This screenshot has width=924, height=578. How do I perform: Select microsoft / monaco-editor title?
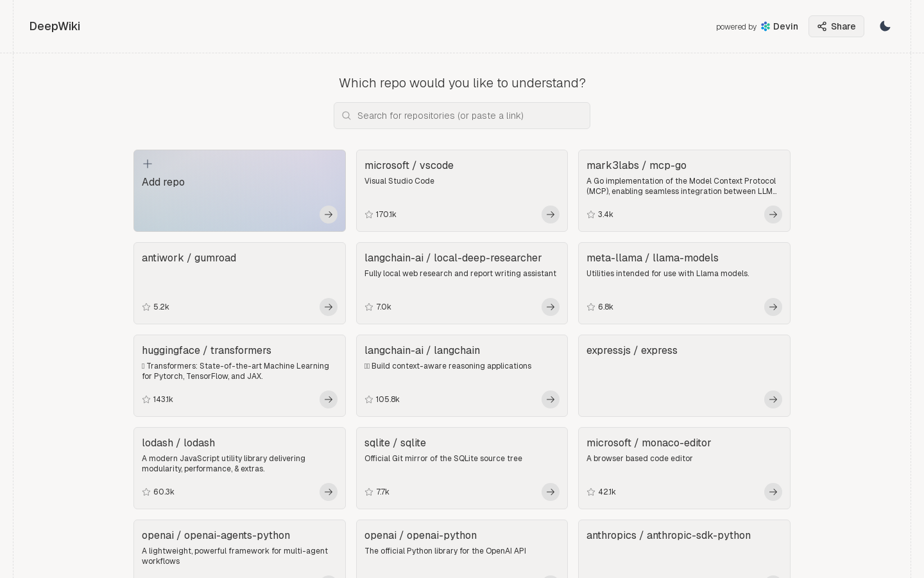[649, 442]
